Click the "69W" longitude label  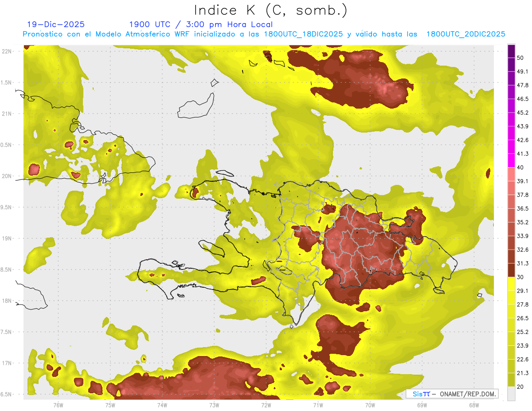point(422,405)
